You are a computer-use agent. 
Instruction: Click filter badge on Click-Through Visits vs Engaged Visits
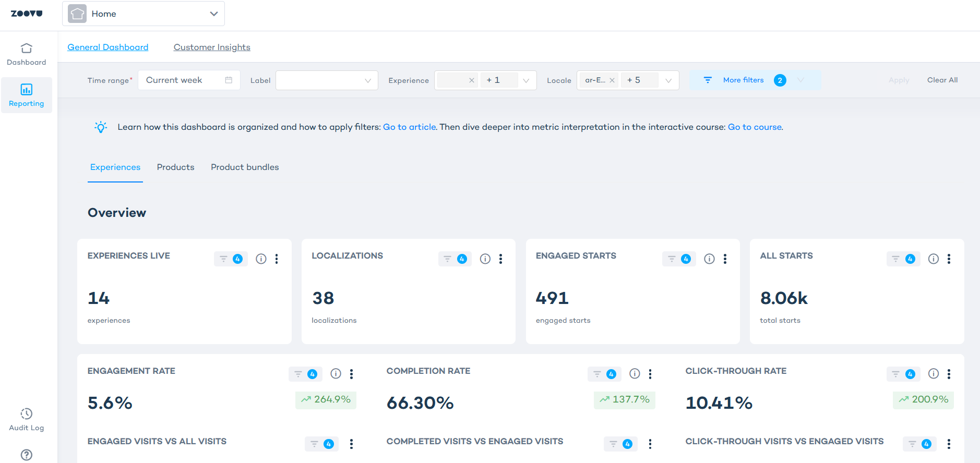919,444
